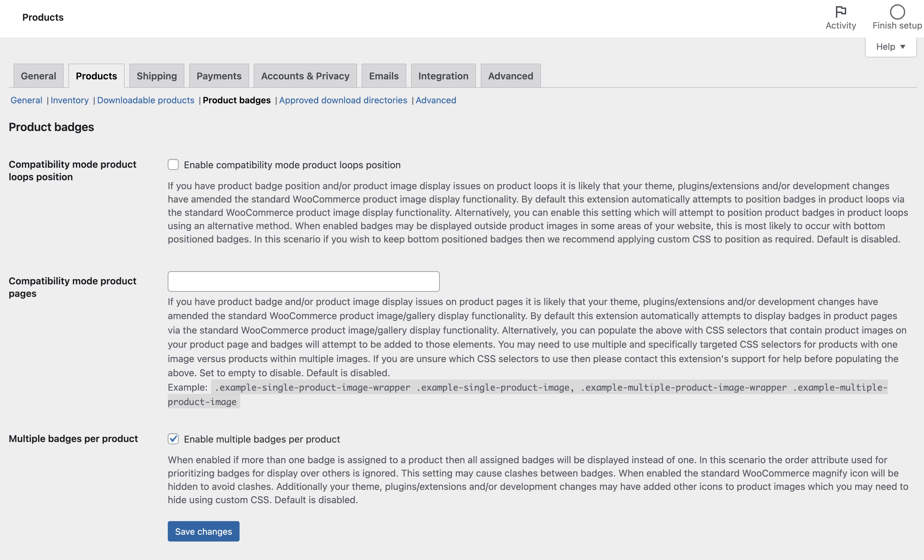Screen dimensions: 924x560
Task: Click the Save changes button
Action: point(203,531)
